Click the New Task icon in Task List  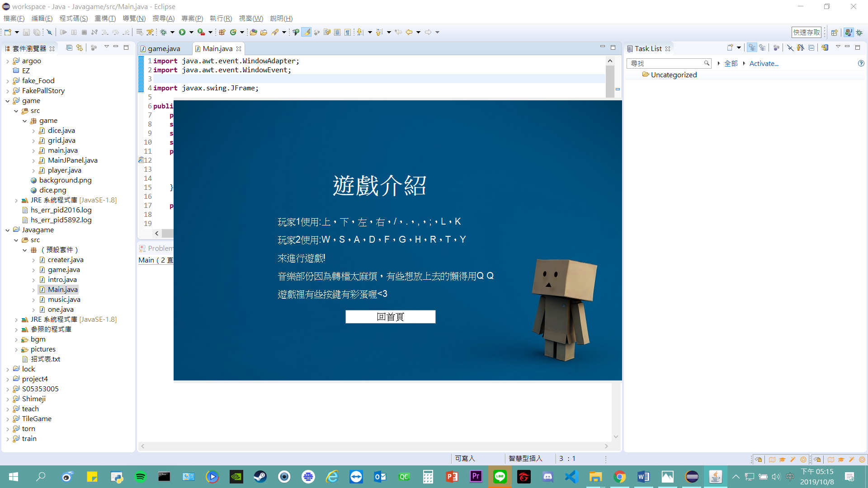point(730,48)
